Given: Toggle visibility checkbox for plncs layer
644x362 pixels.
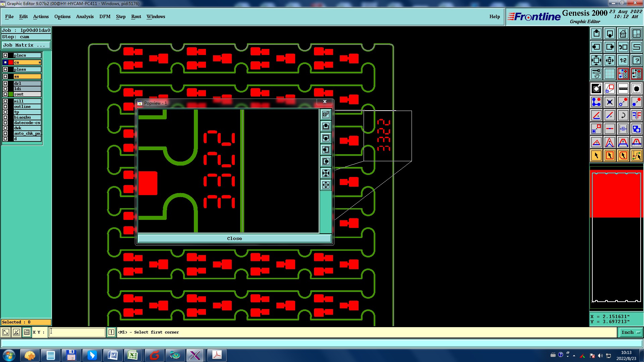Looking at the screenshot, I should click(x=5, y=55).
